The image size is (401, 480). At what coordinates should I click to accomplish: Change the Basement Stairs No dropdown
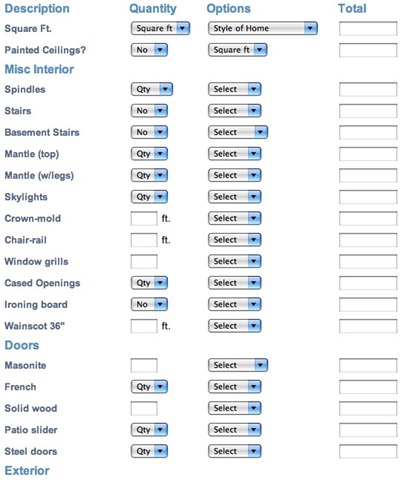click(149, 132)
